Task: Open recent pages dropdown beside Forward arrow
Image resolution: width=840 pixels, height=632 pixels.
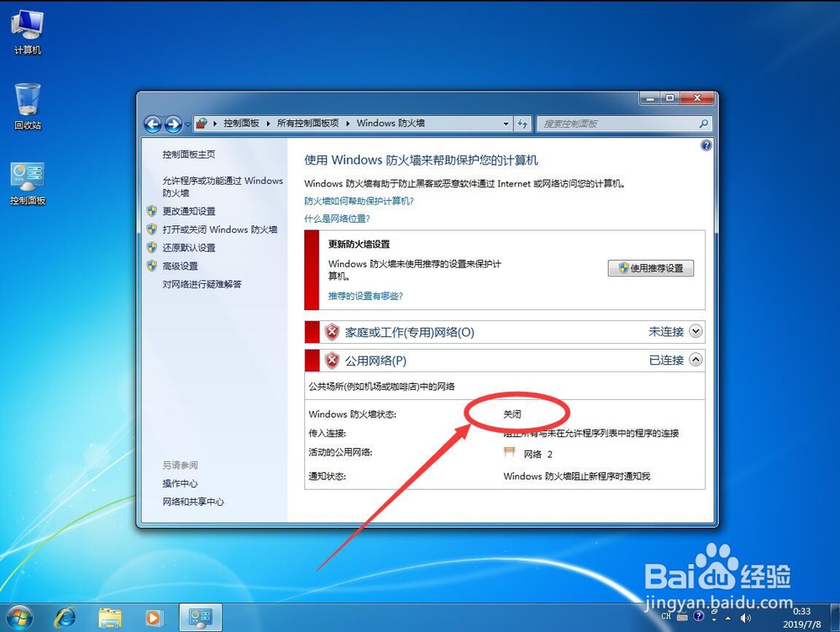Action: click(x=187, y=125)
